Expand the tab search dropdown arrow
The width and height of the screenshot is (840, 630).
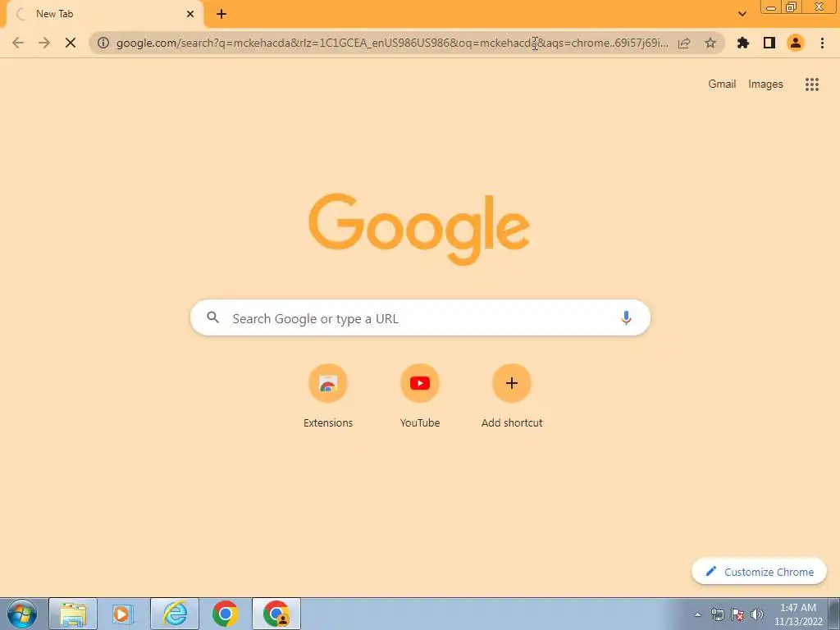tap(742, 14)
